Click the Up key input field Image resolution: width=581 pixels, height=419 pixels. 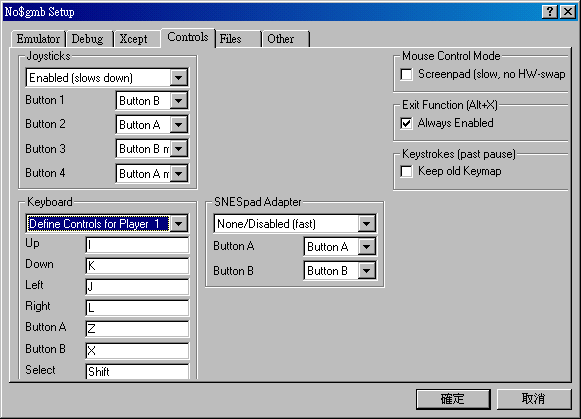coord(137,245)
